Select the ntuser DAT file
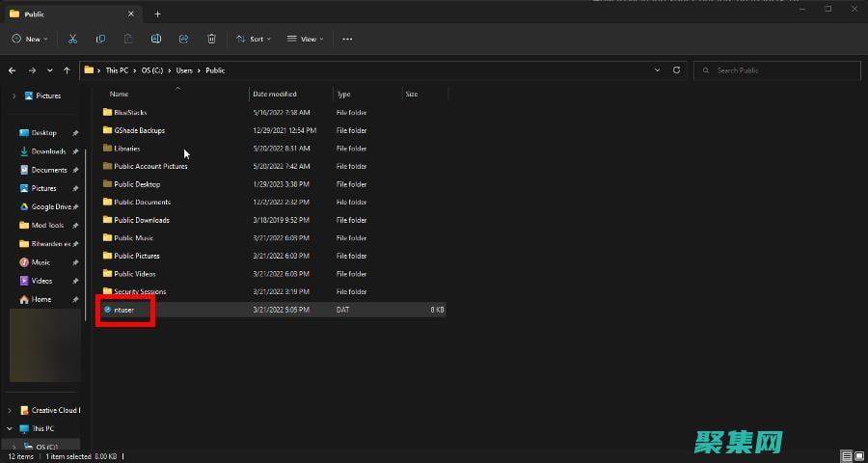 [123, 310]
